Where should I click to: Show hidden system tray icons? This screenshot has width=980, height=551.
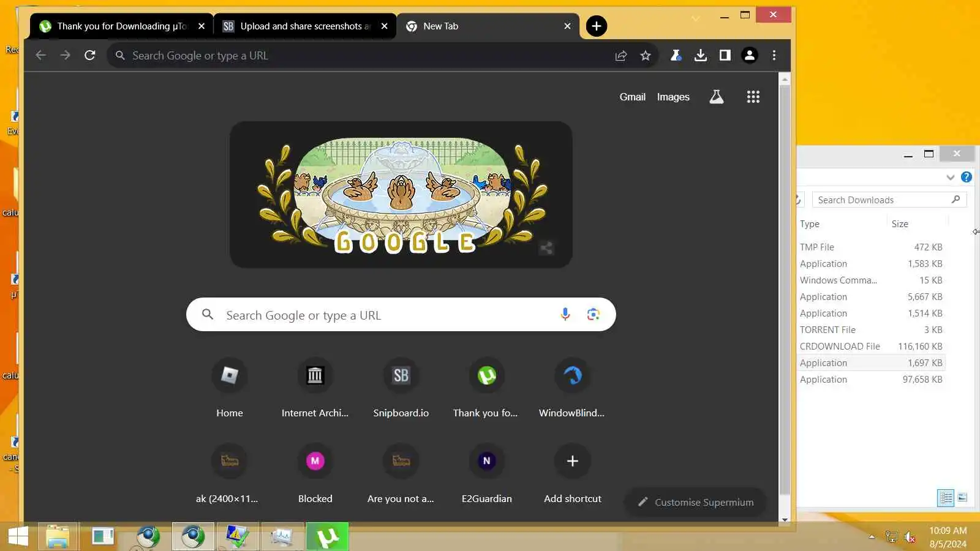click(x=872, y=537)
